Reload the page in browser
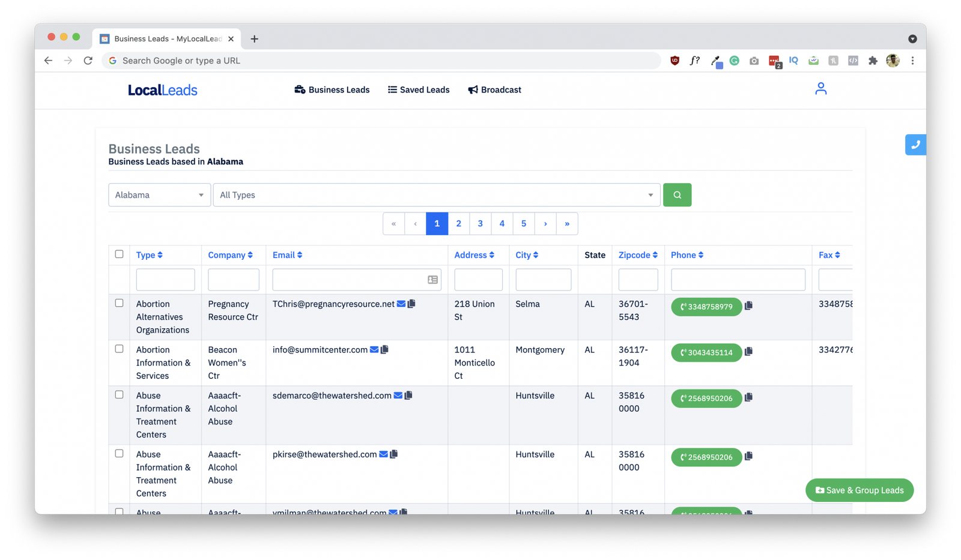 (88, 61)
